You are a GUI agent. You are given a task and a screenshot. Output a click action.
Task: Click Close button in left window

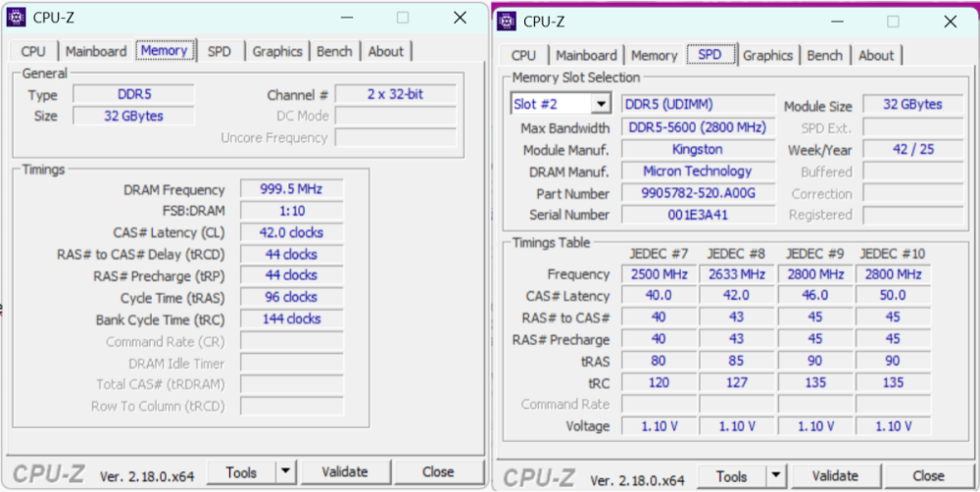coord(438,472)
